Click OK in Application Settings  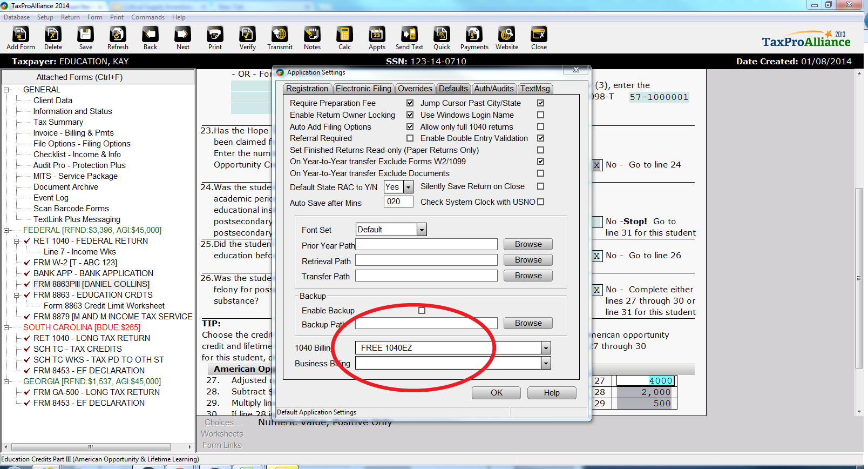(496, 393)
